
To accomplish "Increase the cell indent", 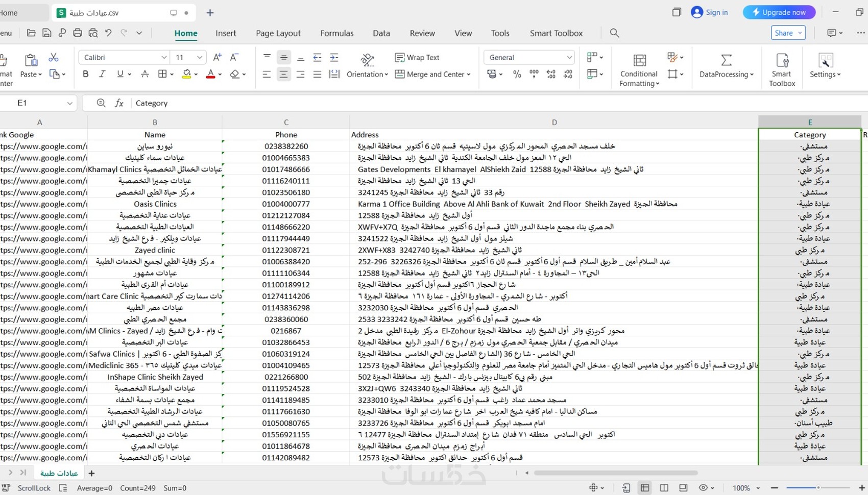I will point(334,57).
